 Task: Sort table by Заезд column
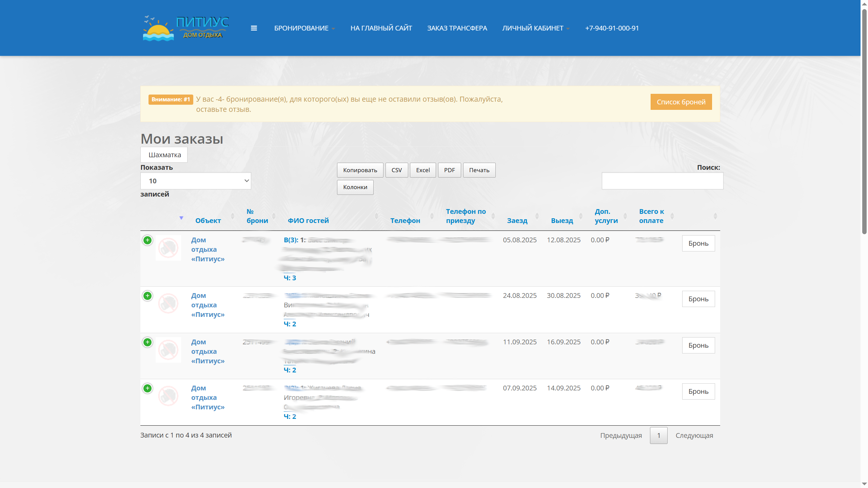point(517,221)
